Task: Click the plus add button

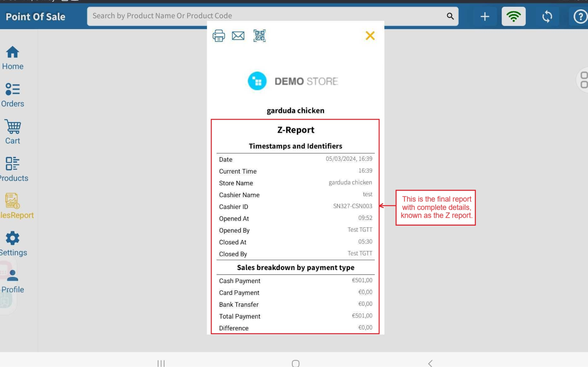Action: pyautogui.click(x=485, y=17)
